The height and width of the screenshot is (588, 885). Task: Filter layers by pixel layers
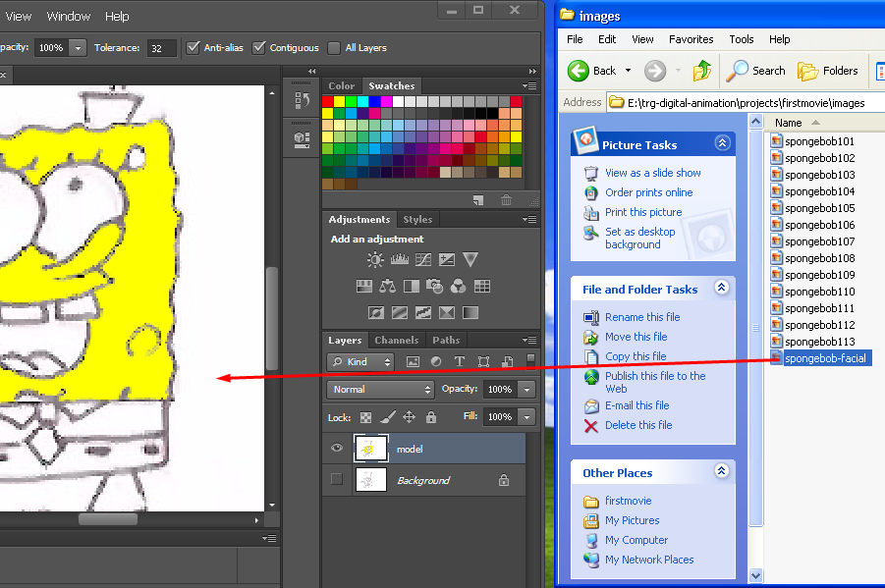(x=414, y=361)
